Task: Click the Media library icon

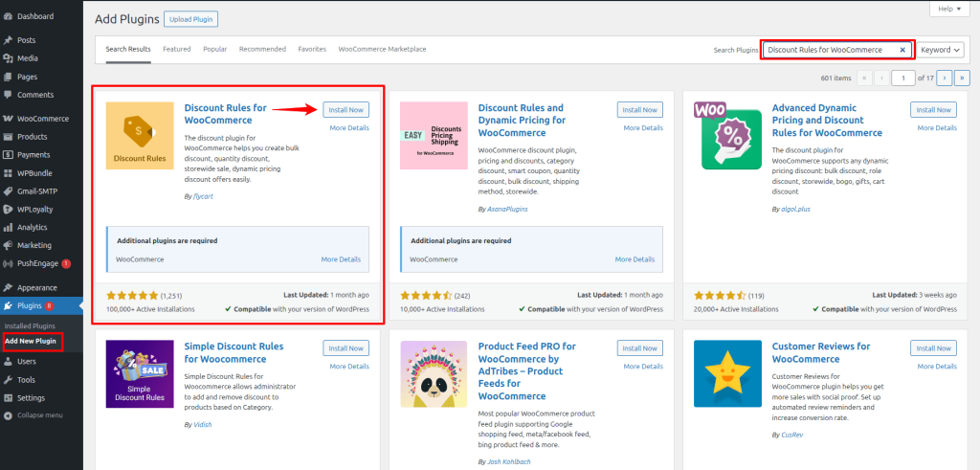Action: 8,58
